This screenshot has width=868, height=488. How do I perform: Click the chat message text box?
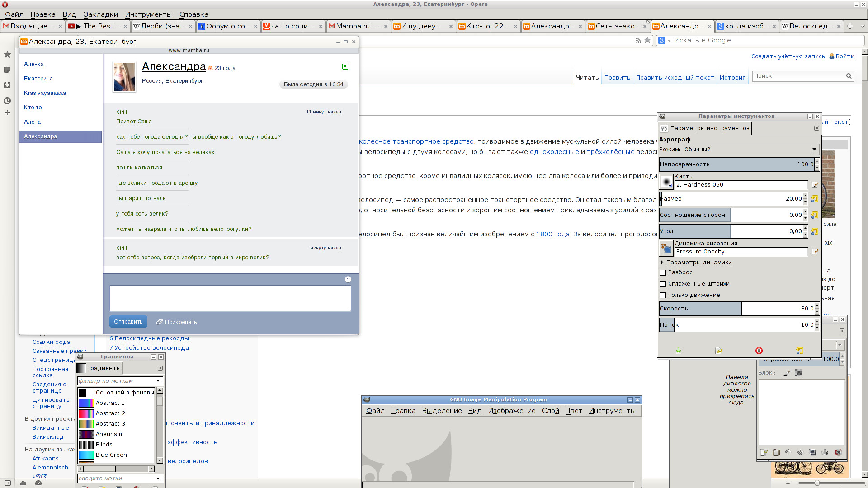pyautogui.click(x=230, y=298)
